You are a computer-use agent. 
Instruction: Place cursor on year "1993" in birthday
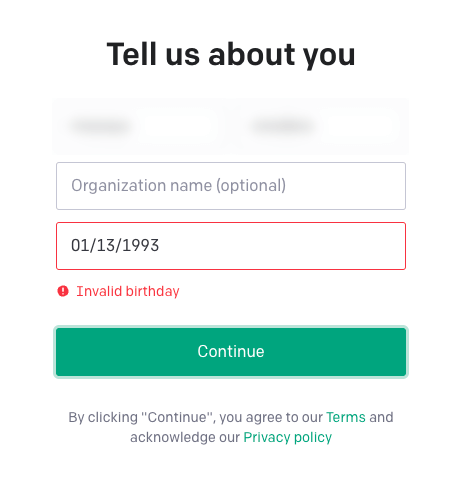click(x=141, y=246)
